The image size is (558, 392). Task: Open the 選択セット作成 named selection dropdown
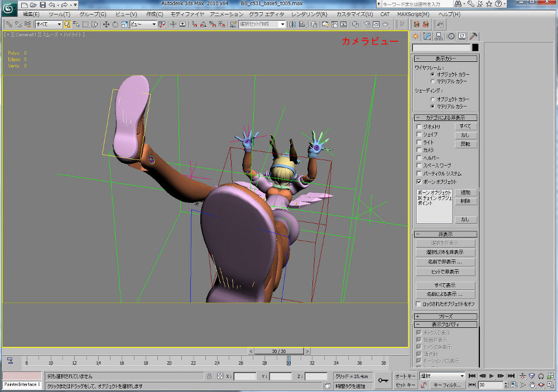pos(262,25)
